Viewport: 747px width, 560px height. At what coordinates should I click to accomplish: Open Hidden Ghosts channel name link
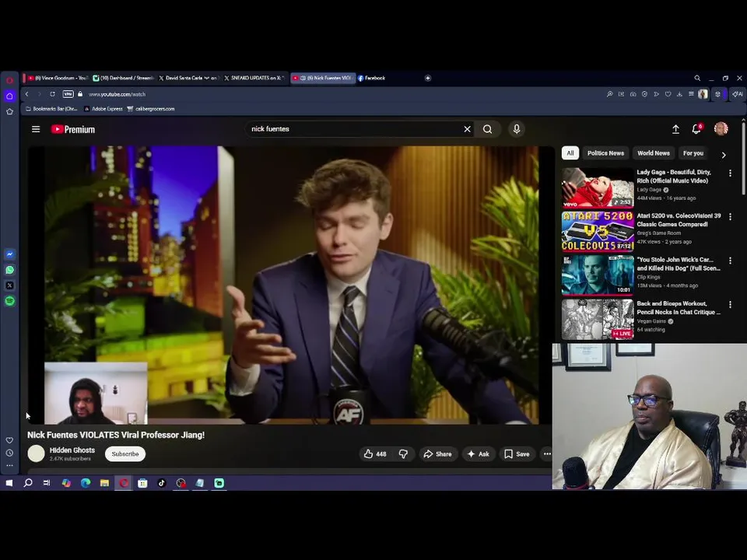click(72, 450)
